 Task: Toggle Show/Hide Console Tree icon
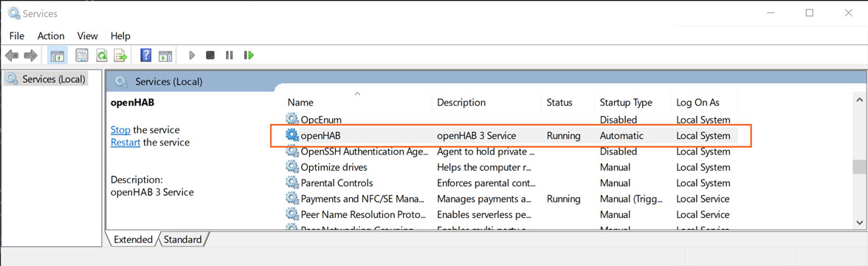coord(58,55)
